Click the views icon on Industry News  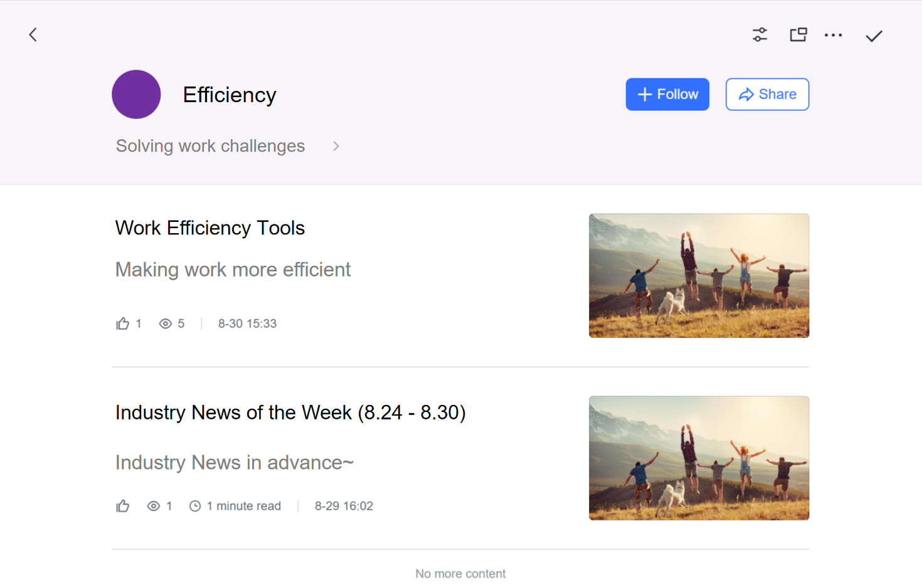pyautogui.click(x=154, y=505)
